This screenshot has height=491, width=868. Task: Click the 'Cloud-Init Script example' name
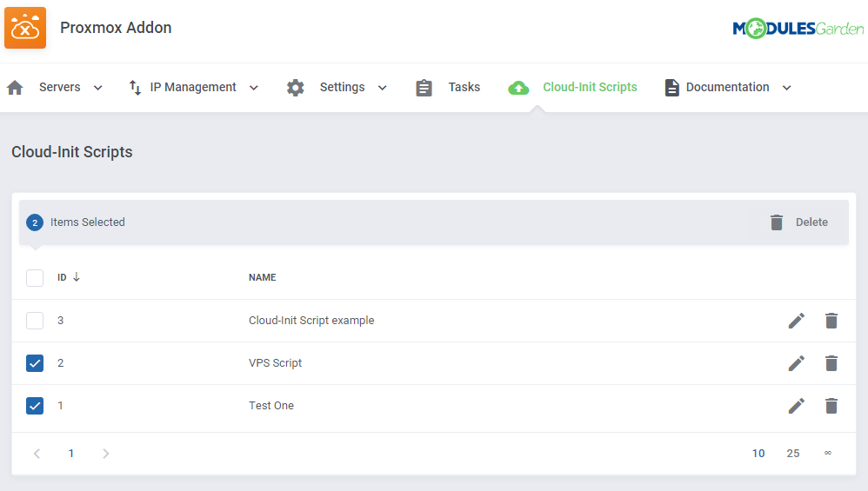point(311,321)
